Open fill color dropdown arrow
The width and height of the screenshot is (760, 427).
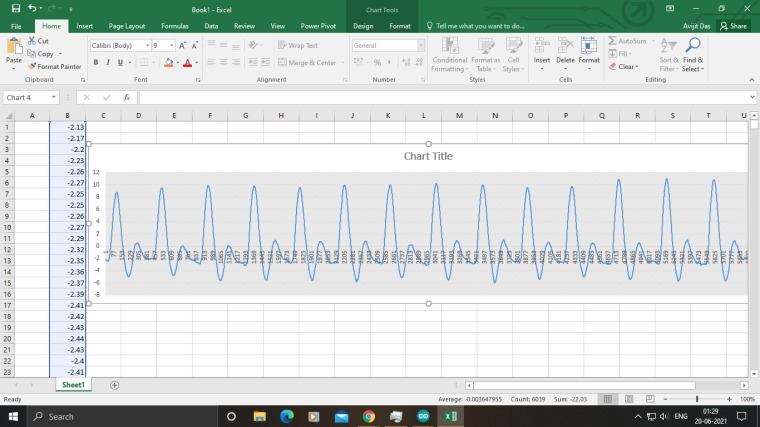[x=177, y=63]
